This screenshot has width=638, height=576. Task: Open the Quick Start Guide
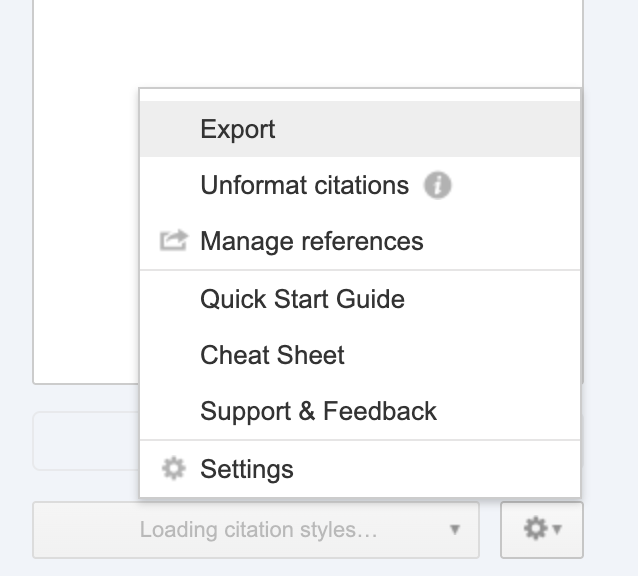click(x=302, y=299)
